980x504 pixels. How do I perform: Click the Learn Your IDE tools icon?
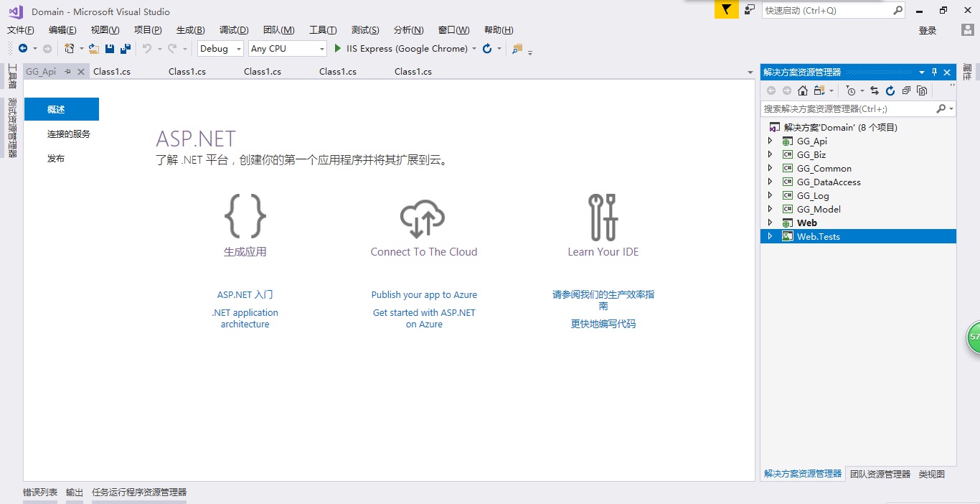click(603, 217)
